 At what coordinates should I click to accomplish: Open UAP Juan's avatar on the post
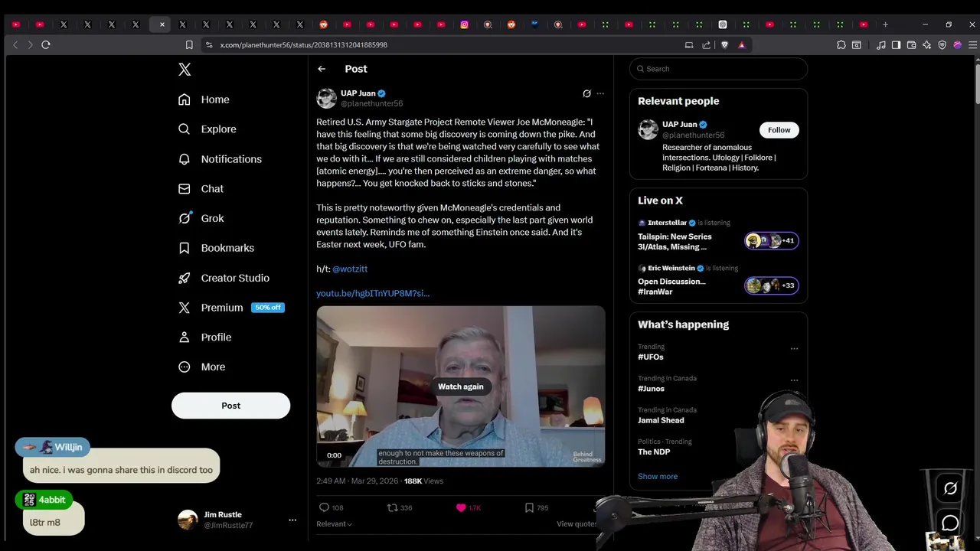point(327,98)
